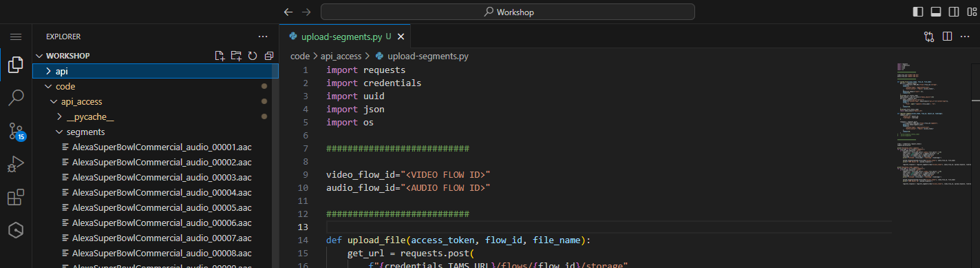
Task: Click the import uuid line
Action: tap(355, 96)
